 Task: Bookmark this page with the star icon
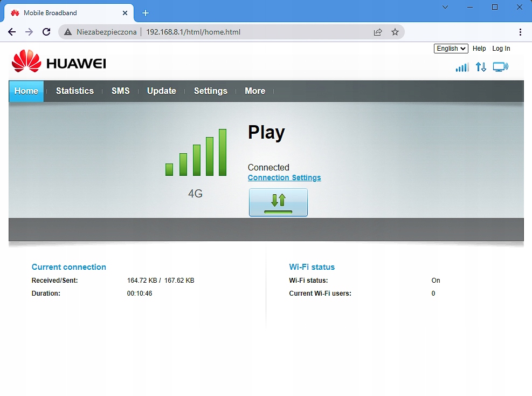tap(396, 32)
